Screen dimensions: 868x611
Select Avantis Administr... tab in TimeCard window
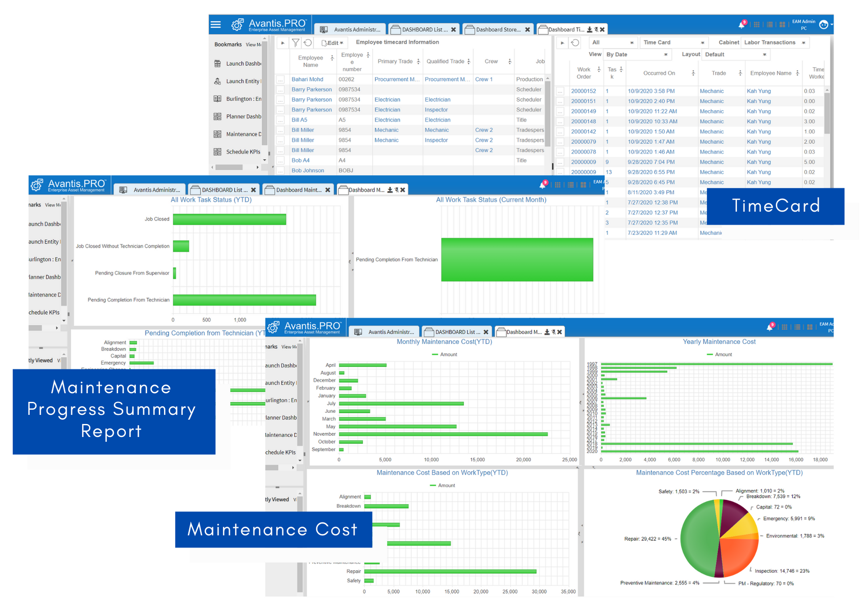[350, 30]
